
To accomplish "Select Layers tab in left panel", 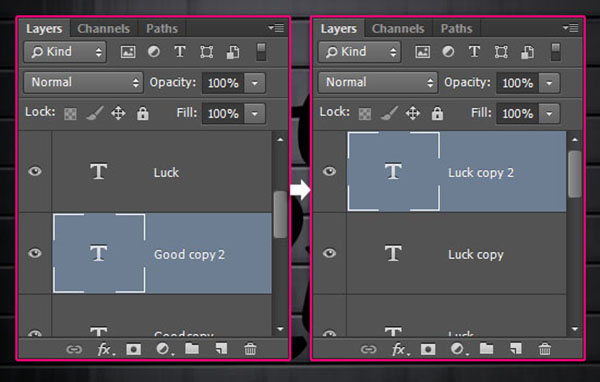I will [44, 29].
